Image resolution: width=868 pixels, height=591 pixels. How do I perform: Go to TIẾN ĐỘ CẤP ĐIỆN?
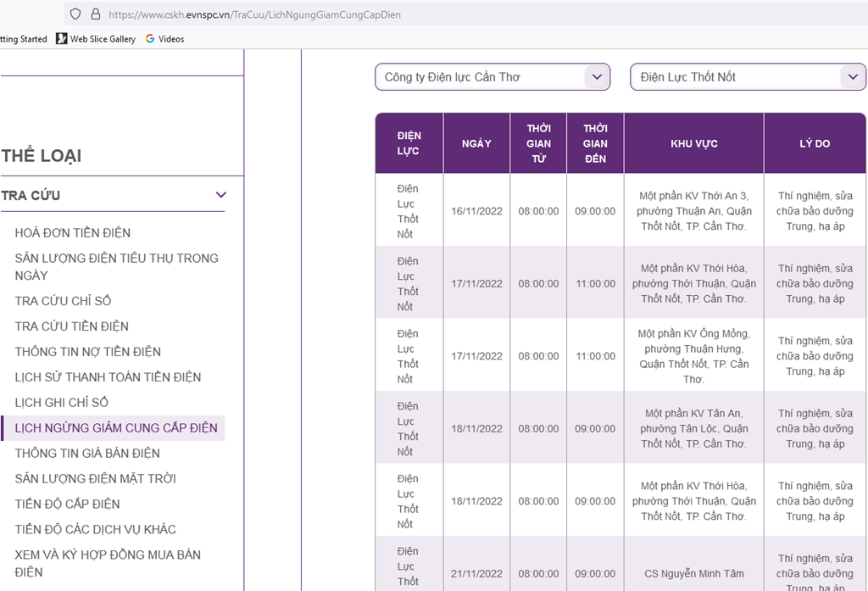pos(67,505)
